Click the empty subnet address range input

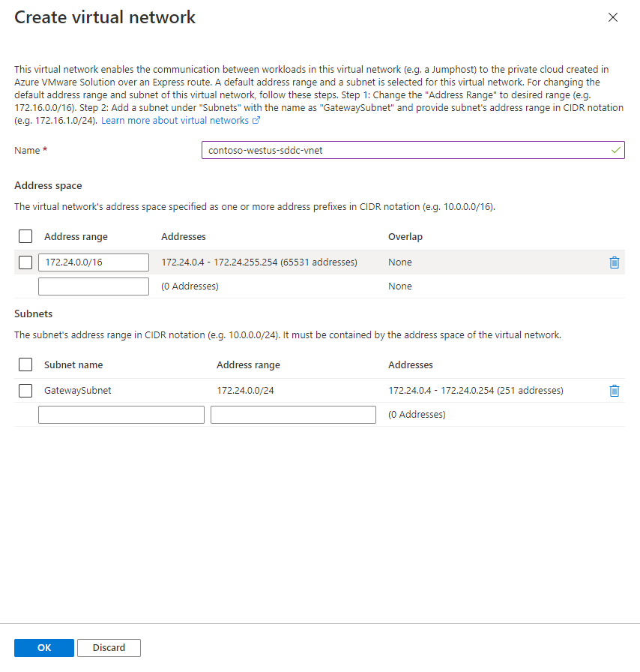pyautogui.click(x=293, y=414)
